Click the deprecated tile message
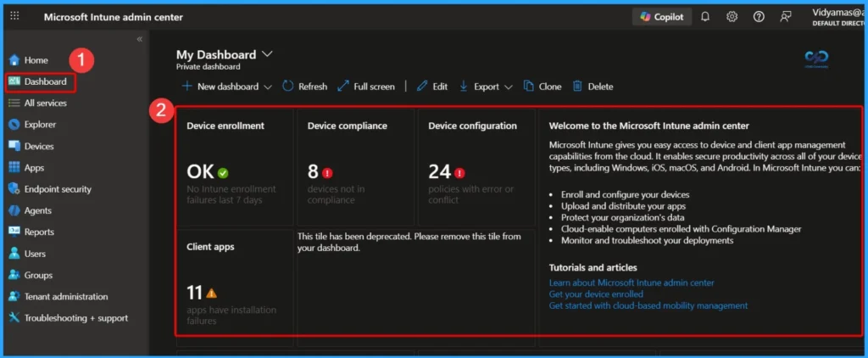This screenshot has height=358, width=868. click(x=409, y=242)
